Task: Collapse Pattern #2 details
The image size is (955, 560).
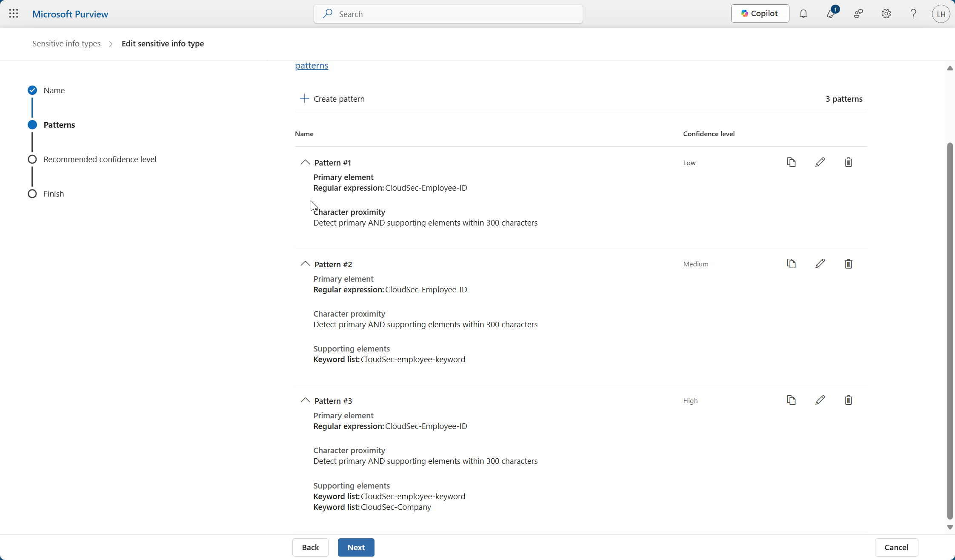Action: (x=305, y=264)
